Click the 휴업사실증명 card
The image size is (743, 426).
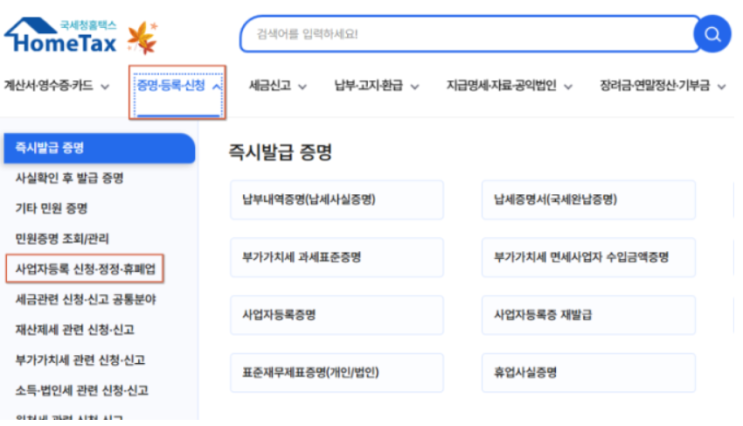click(x=589, y=373)
